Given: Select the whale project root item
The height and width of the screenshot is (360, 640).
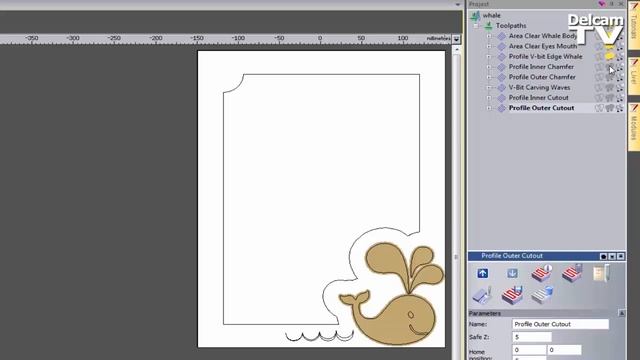Looking at the screenshot, I should tap(491, 16).
